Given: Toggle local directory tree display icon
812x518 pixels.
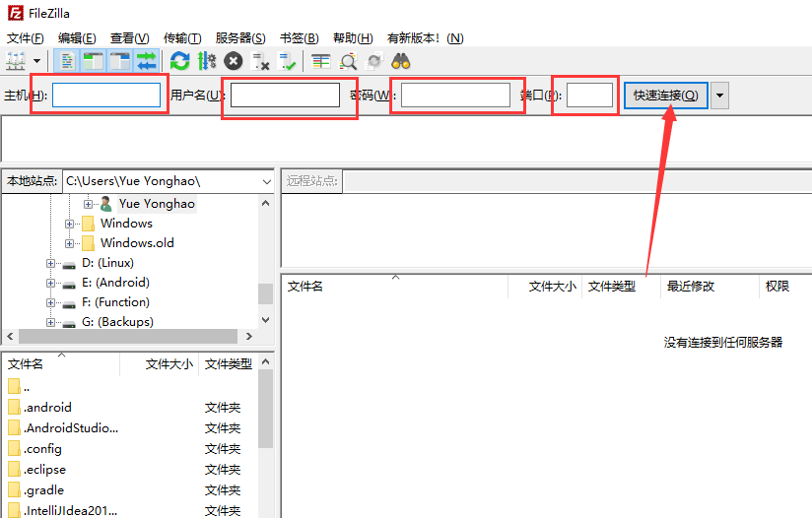Looking at the screenshot, I should (94, 62).
